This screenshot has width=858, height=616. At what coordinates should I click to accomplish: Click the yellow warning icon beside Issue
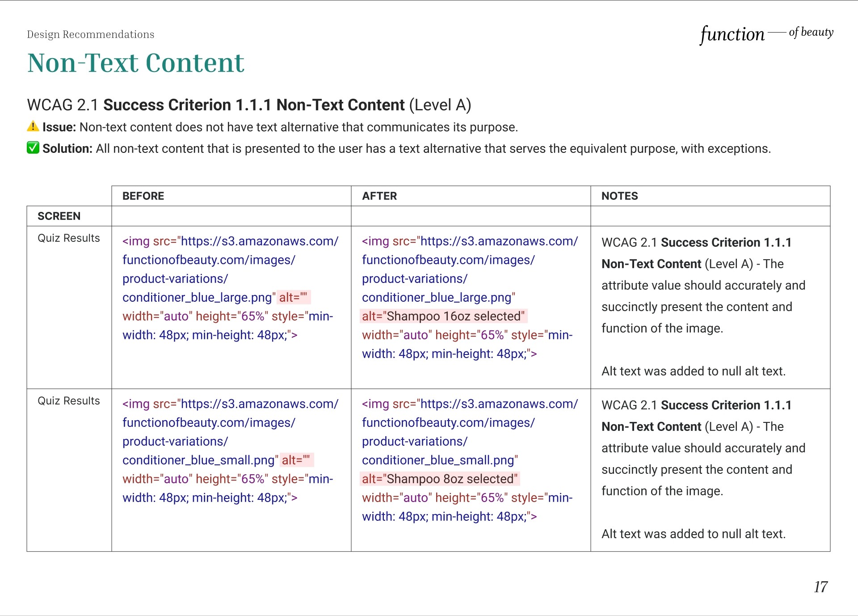click(x=33, y=127)
